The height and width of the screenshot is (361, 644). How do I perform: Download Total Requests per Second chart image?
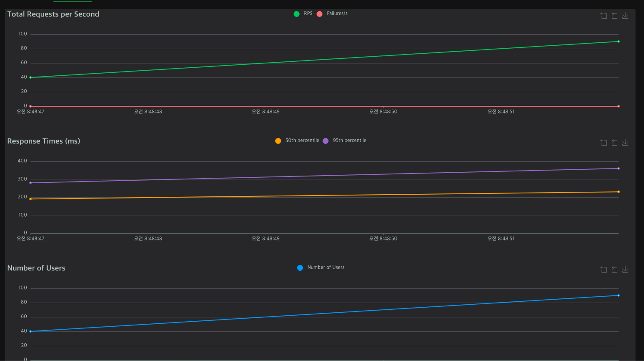pyautogui.click(x=625, y=16)
